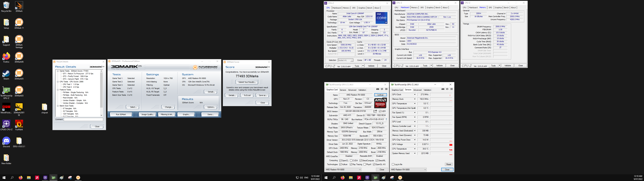
Task: Select the 3DMark05 desktop shortcut
Action: [x=19, y=75]
